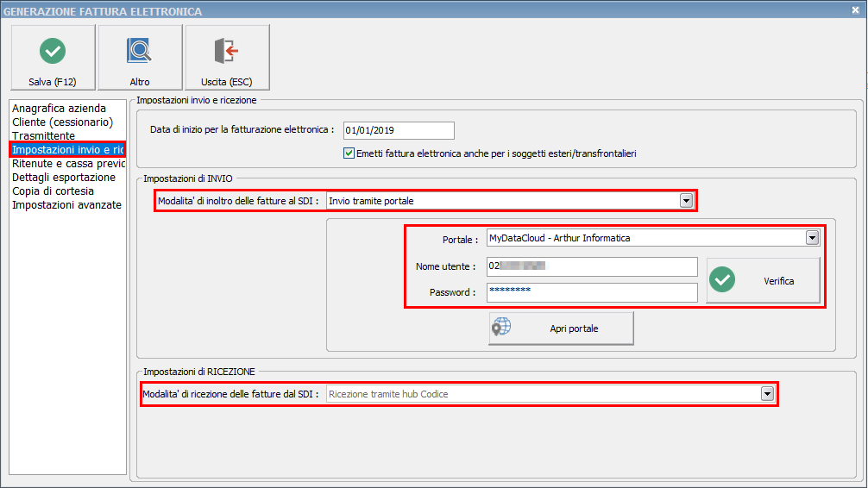Close the Generazione Fattura Elettronica window
Image resolution: width=868 pixels, height=488 pixels.
tap(854, 10)
